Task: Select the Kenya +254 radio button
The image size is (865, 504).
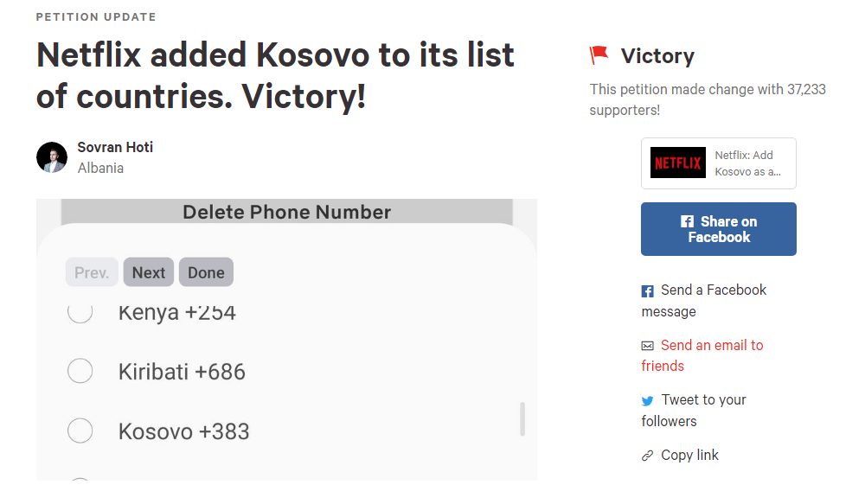Action: point(80,313)
